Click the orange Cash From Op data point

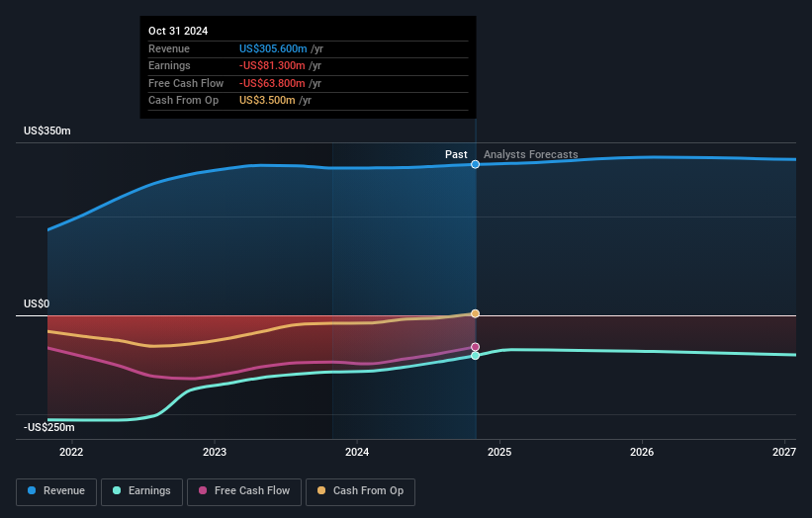pyautogui.click(x=475, y=313)
